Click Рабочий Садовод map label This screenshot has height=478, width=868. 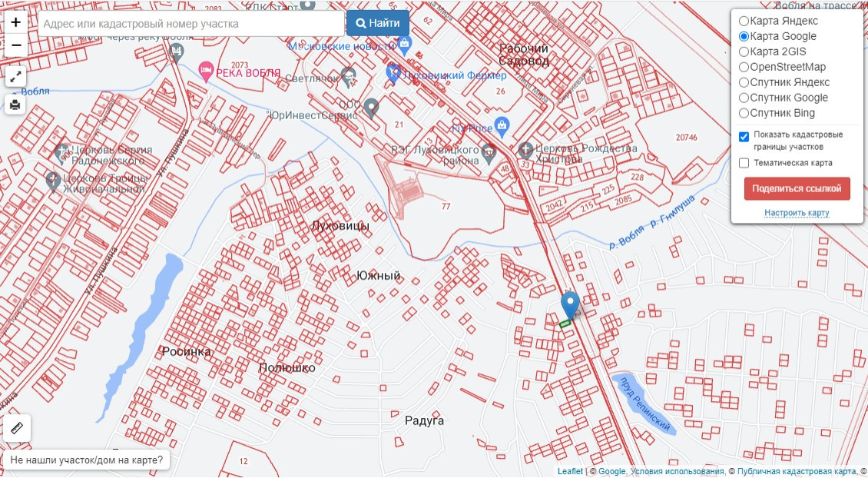(x=524, y=55)
